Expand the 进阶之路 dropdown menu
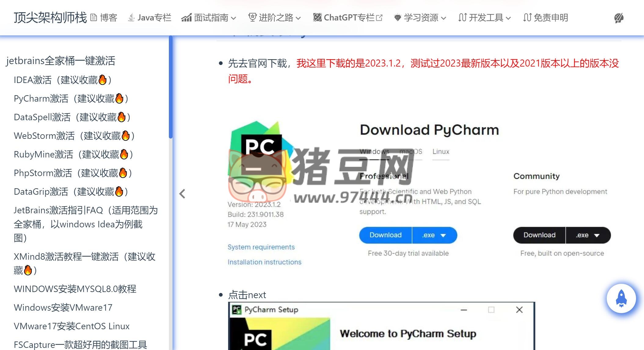This screenshot has width=644, height=350. pos(275,18)
